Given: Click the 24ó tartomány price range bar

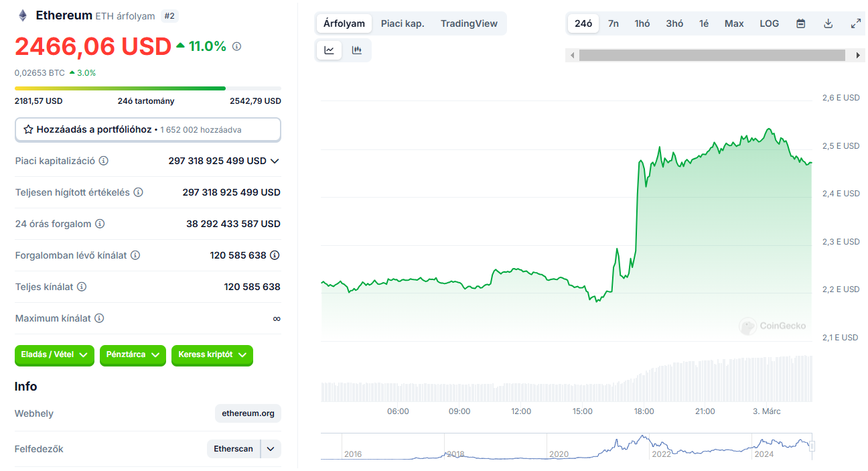Looking at the screenshot, I should tap(148, 88).
